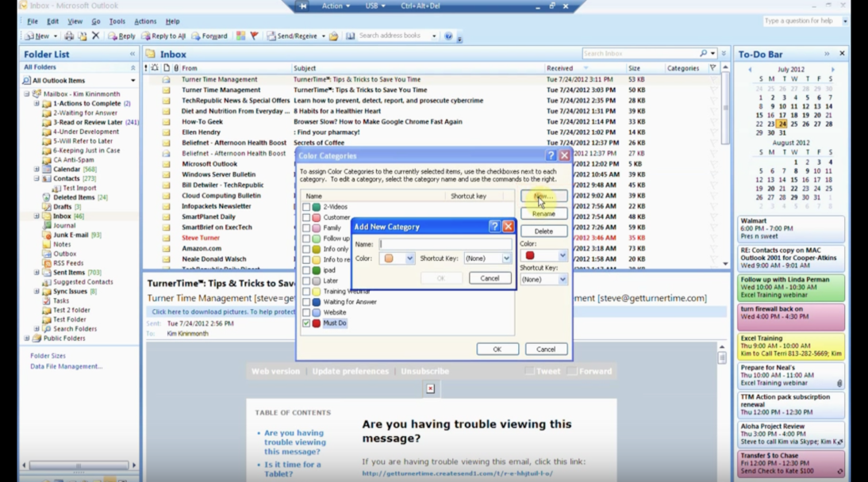Click the open folder icon after Send/Receive
Image resolution: width=868 pixels, height=482 pixels.
[x=333, y=36]
